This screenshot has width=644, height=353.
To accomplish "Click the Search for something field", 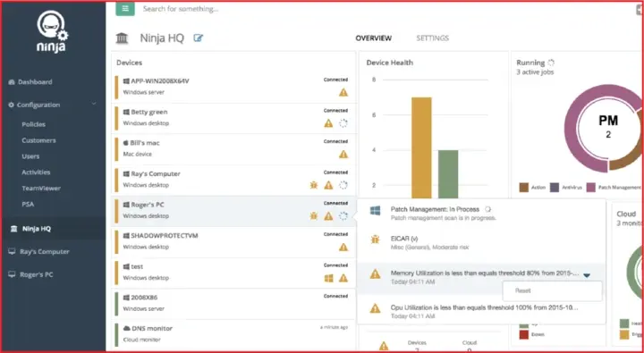I will (181, 9).
